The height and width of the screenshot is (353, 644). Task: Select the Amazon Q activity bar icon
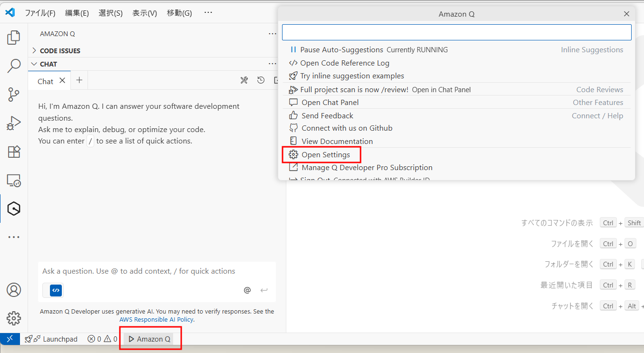[x=14, y=209]
